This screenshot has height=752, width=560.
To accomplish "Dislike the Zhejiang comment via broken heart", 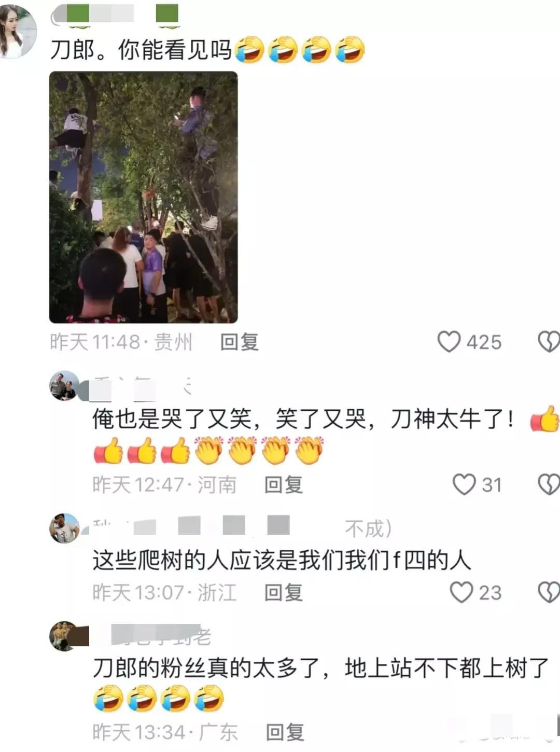I will coord(549,592).
